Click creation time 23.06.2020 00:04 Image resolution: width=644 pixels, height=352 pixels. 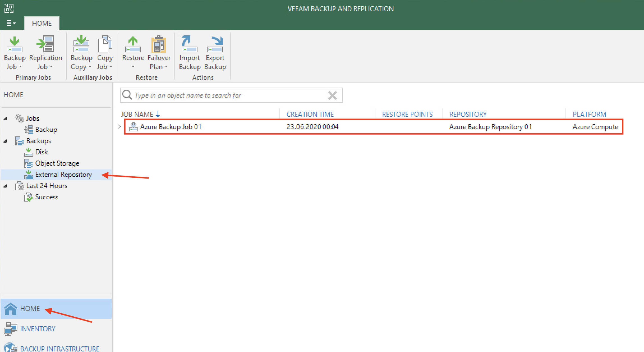pos(312,127)
